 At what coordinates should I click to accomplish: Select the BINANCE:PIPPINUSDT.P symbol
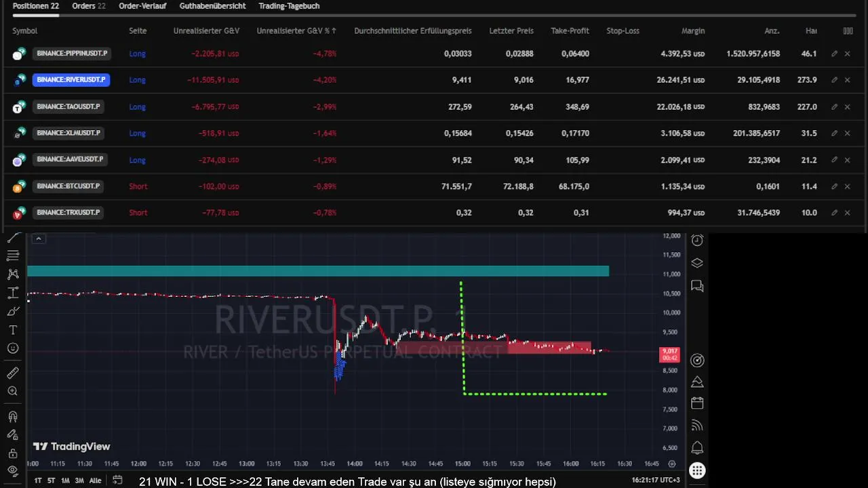tap(72, 54)
